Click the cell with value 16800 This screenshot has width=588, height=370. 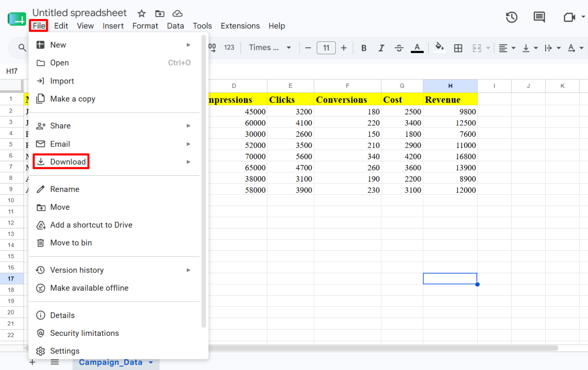coord(450,156)
